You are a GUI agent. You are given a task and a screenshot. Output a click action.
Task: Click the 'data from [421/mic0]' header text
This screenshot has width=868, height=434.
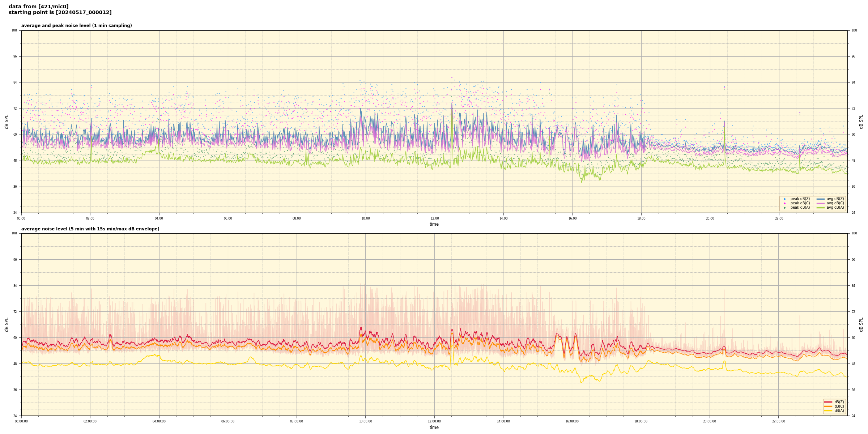[x=38, y=7]
